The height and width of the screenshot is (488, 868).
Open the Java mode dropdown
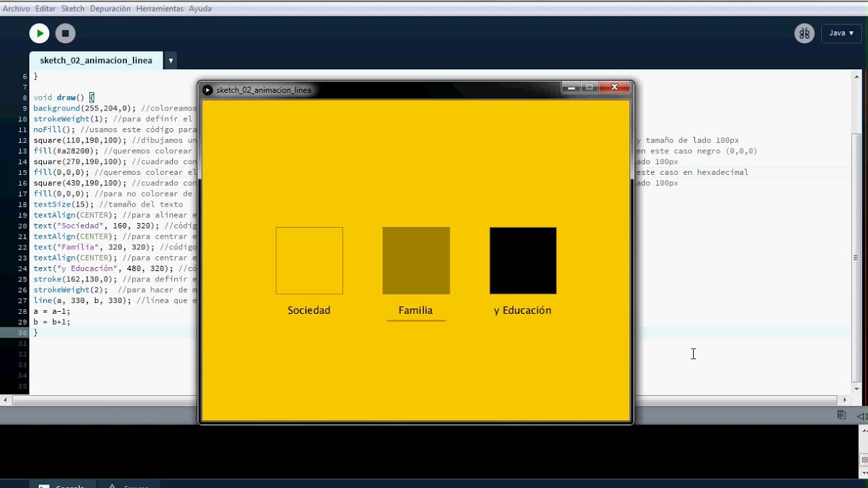coord(842,33)
